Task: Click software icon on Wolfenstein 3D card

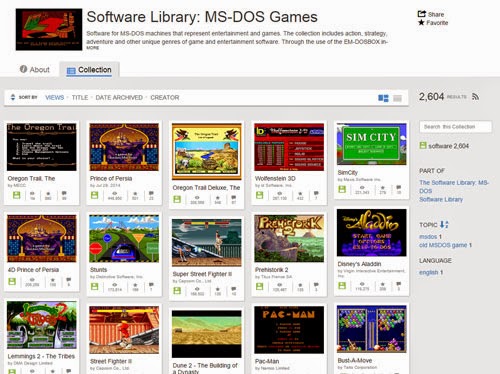Action: [259, 195]
